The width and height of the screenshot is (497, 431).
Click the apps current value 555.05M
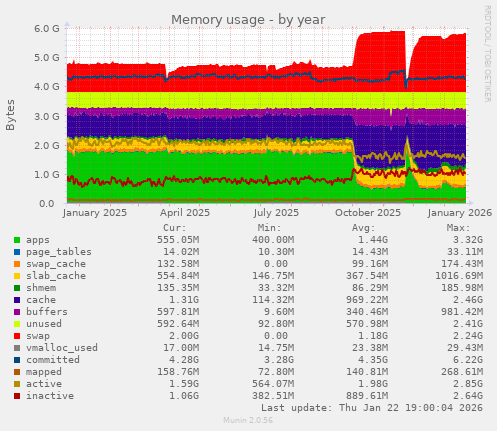178,240
